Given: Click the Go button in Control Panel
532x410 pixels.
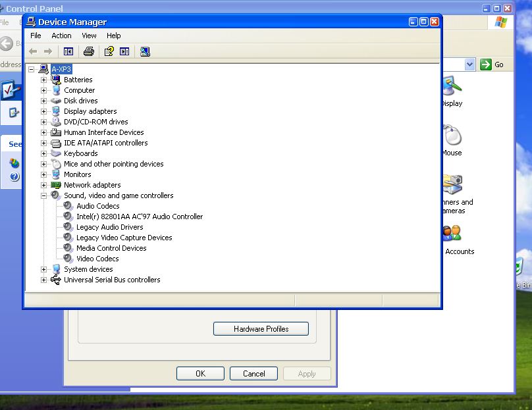Looking at the screenshot, I should tap(492, 64).
